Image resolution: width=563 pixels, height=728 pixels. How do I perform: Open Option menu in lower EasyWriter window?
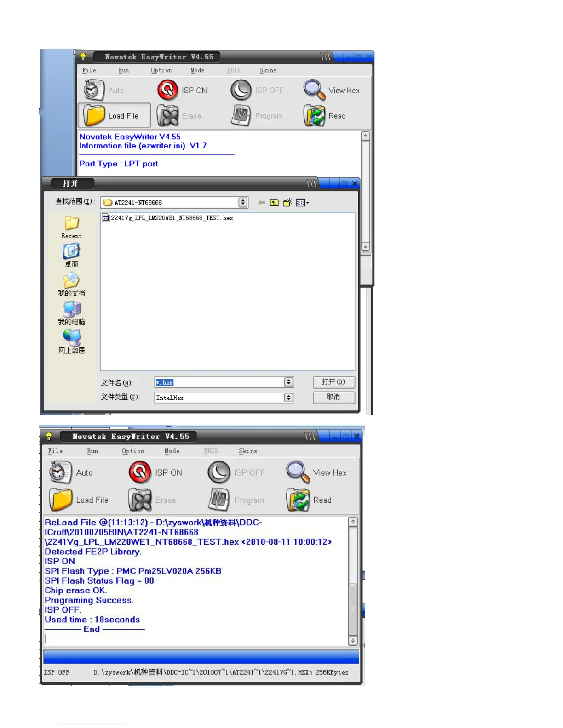point(133,451)
